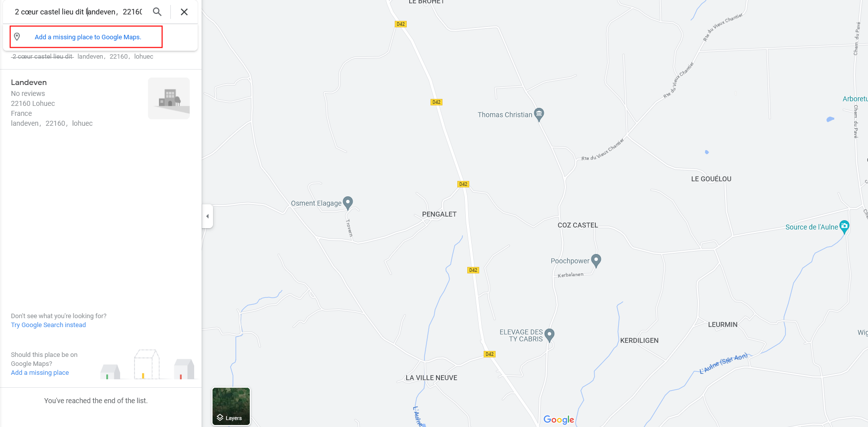Click 'Try Google Search instead' link

click(48, 325)
